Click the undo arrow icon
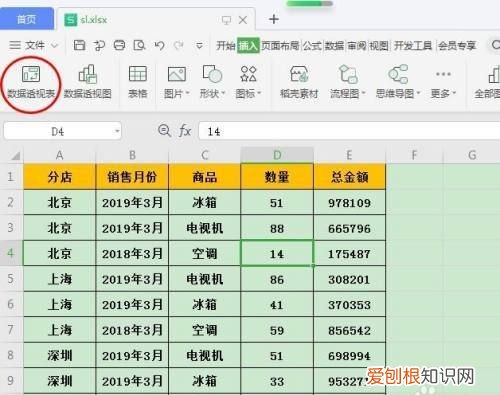The image size is (500, 395). [x=160, y=45]
